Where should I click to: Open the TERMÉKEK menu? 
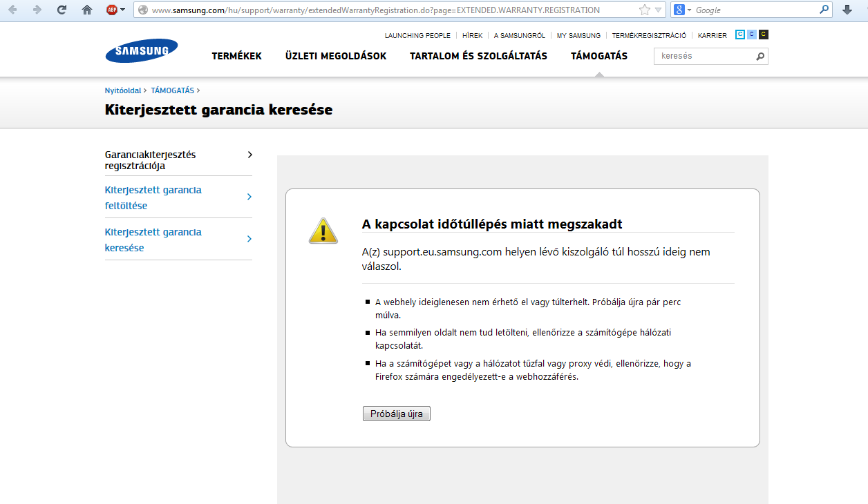click(237, 56)
